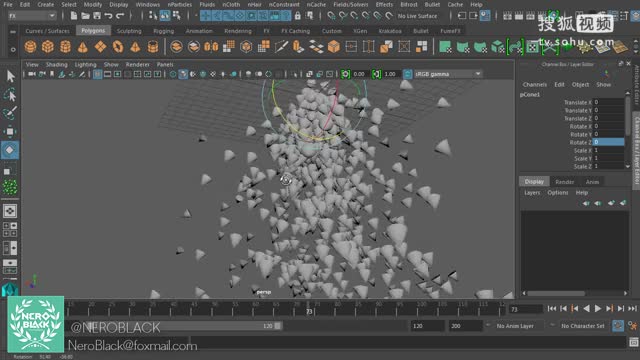The height and width of the screenshot is (360, 640).
Task: Play the animation forwards
Action: [598, 309]
